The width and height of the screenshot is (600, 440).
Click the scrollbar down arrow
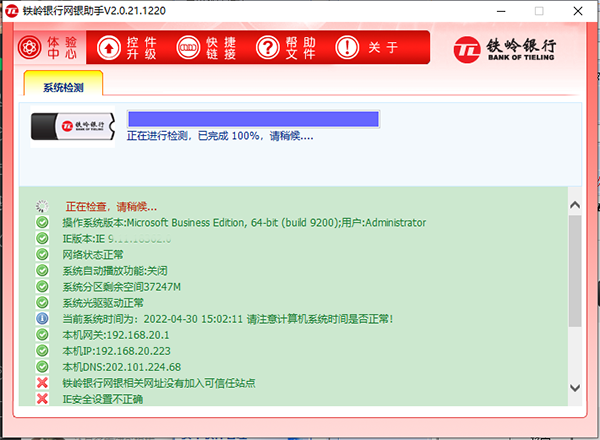pos(575,388)
